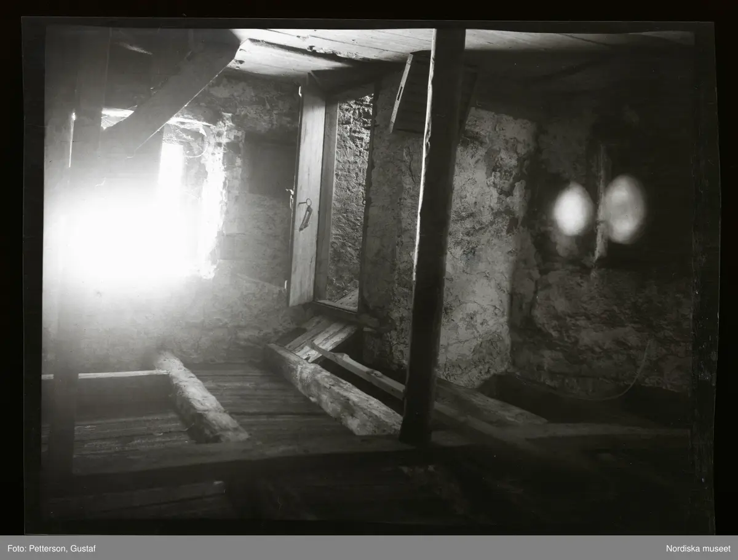Select the left oval light spot
Image resolution: width=738 pixels, height=560 pixels.
point(572,210)
